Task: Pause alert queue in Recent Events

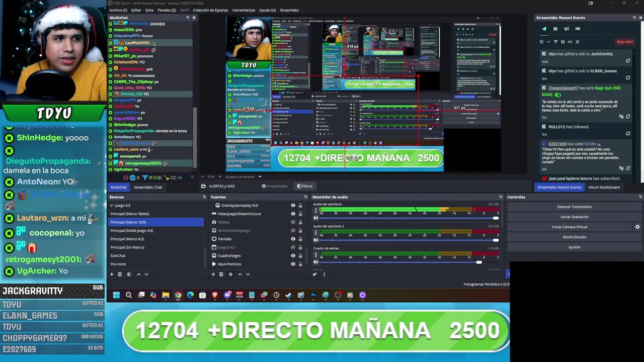Action: point(562,42)
